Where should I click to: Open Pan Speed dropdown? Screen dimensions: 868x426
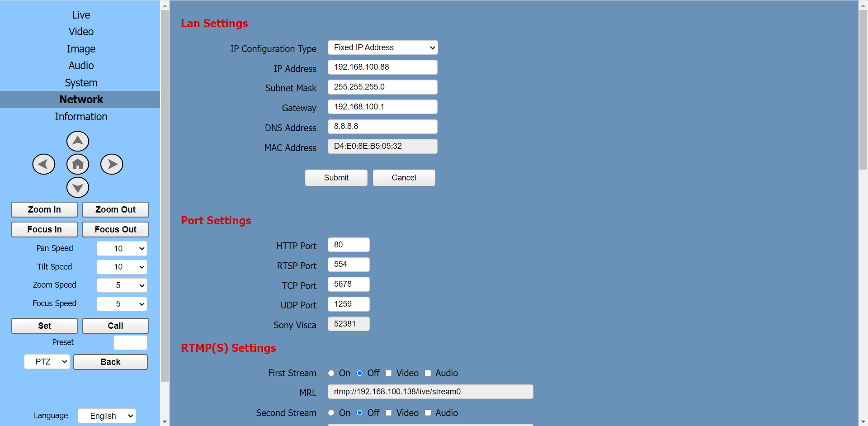point(122,248)
